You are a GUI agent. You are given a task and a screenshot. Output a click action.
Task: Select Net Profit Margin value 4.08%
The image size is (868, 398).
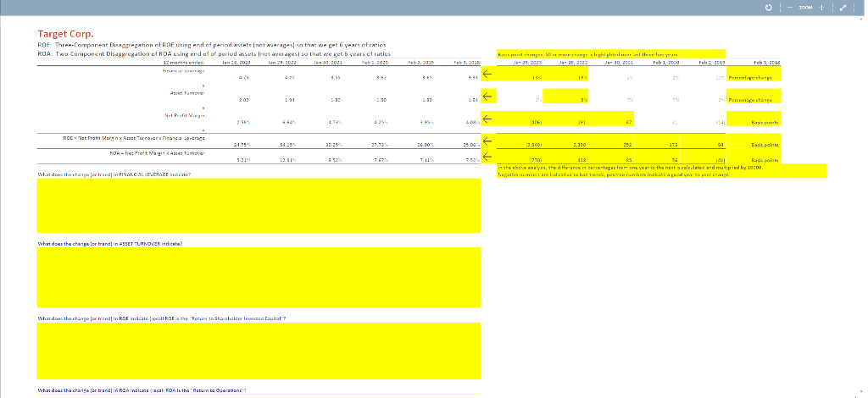coord(473,122)
